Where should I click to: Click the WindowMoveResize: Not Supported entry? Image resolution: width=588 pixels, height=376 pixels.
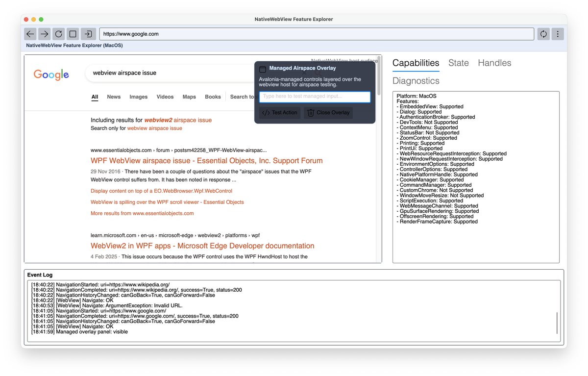pyautogui.click(x=440, y=196)
